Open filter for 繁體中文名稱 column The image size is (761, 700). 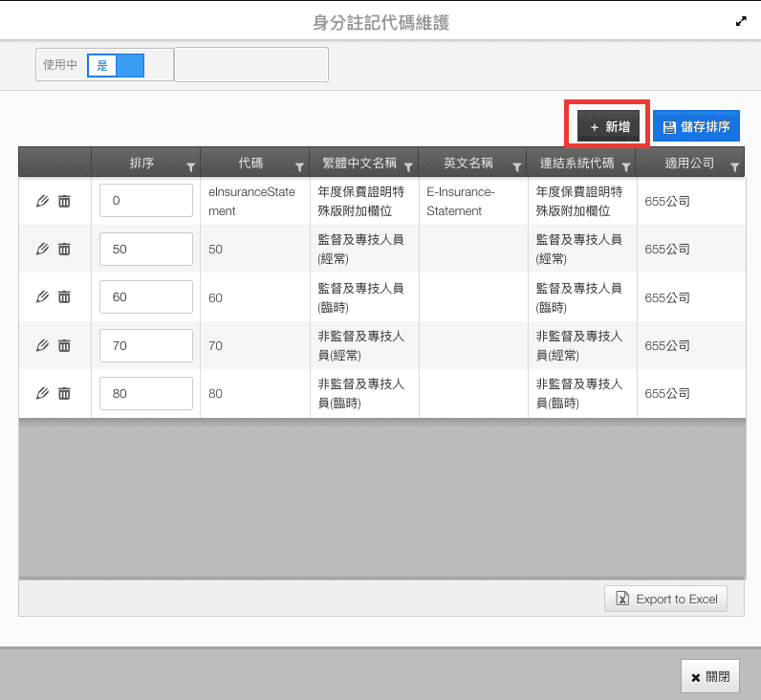[408, 166]
